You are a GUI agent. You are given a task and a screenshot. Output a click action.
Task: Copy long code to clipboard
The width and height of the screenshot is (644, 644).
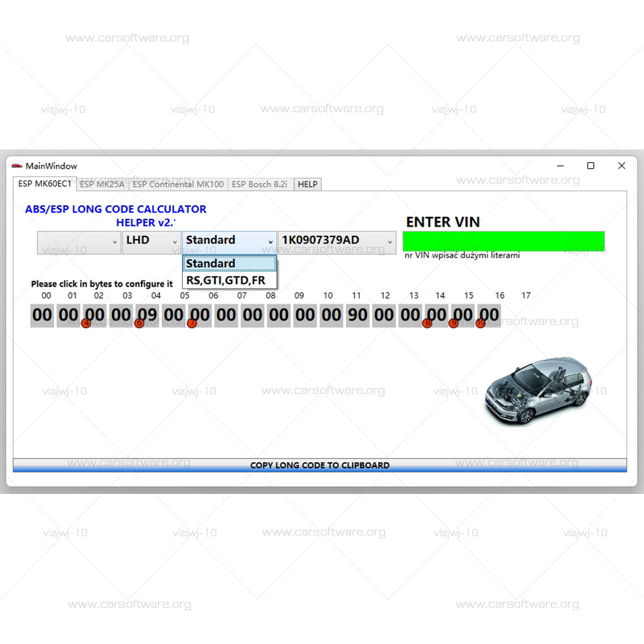[319, 466]
